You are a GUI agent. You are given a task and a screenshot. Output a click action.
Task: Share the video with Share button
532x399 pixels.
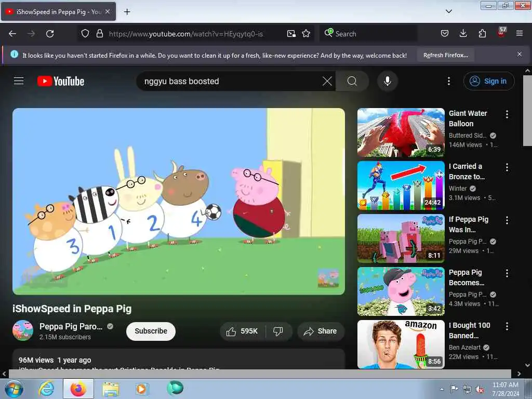[x=321, y=331]
